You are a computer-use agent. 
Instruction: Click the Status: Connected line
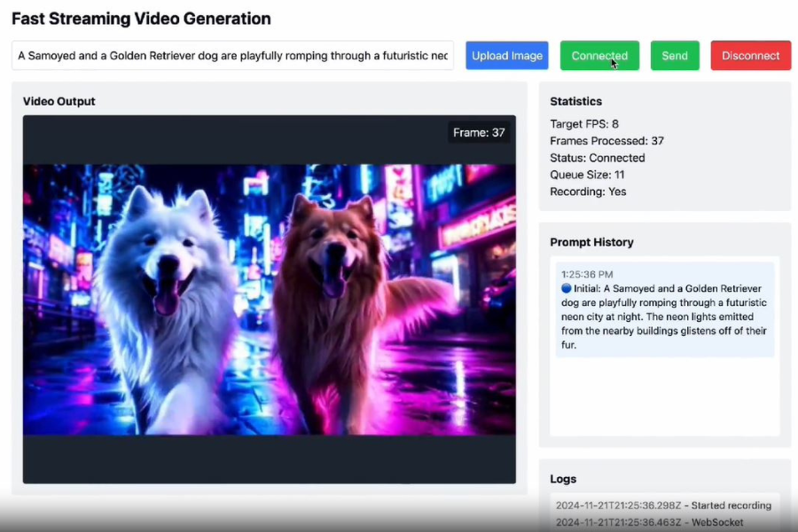tap(598, 158)
